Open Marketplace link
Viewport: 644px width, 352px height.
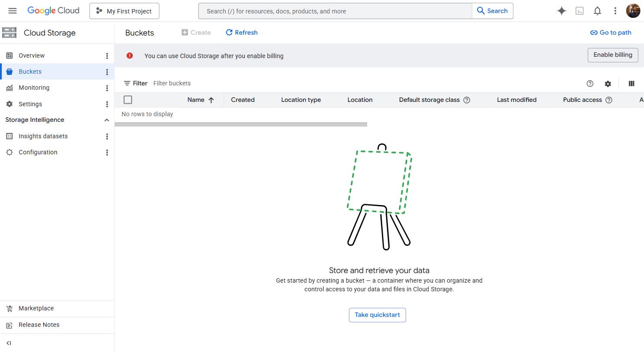click(36, 308)
